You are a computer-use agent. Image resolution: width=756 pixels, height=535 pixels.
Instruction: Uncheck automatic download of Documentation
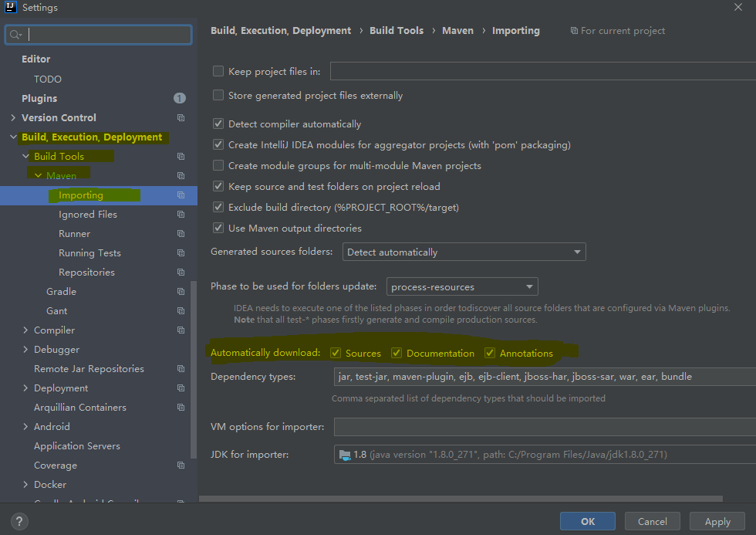tap(397, 353)
